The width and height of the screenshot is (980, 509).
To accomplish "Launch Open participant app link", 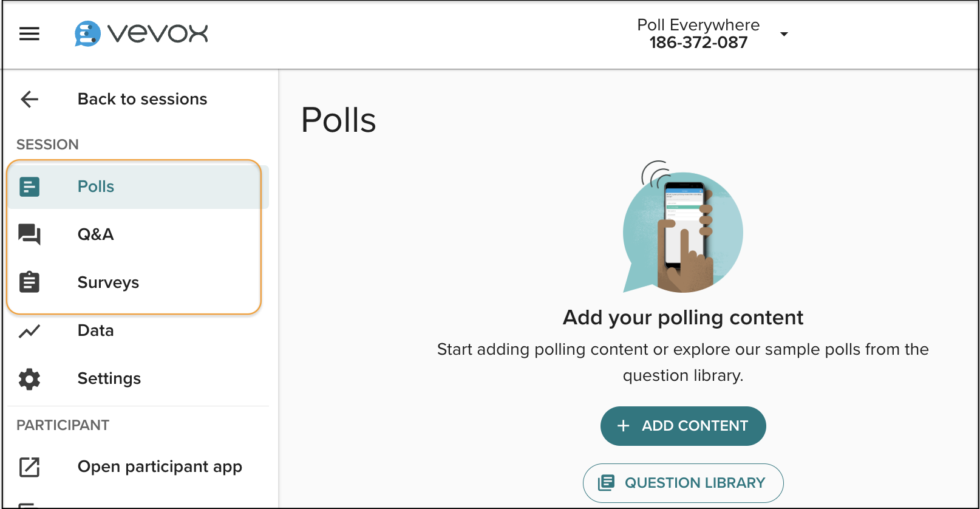I will pos(160,466).
